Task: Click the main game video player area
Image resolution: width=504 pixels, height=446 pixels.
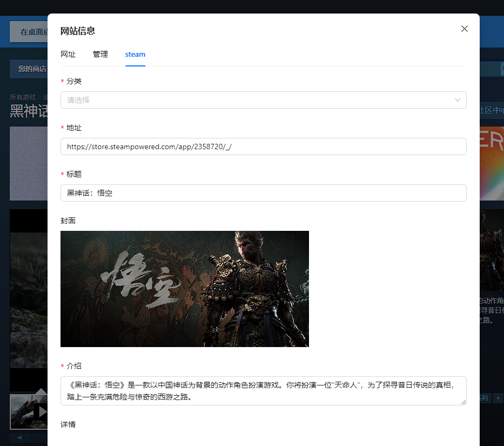Action: tap(28, 297)
